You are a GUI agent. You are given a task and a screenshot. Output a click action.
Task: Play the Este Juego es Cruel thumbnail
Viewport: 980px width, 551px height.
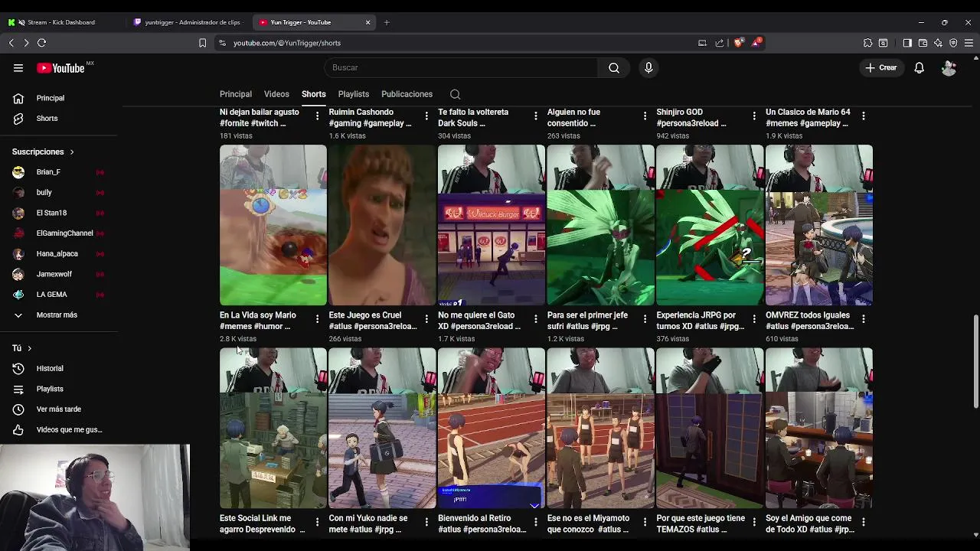(382, 225)
